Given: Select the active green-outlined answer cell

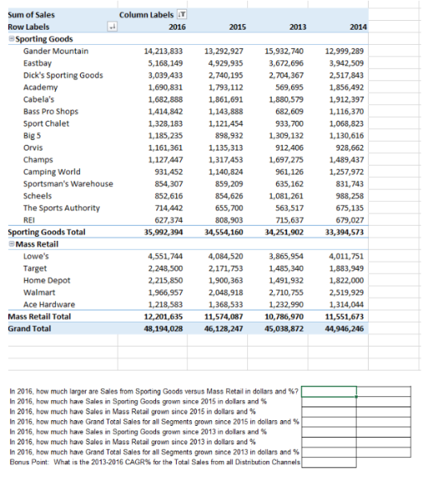Looking at the screenshot, I should 329,391.
